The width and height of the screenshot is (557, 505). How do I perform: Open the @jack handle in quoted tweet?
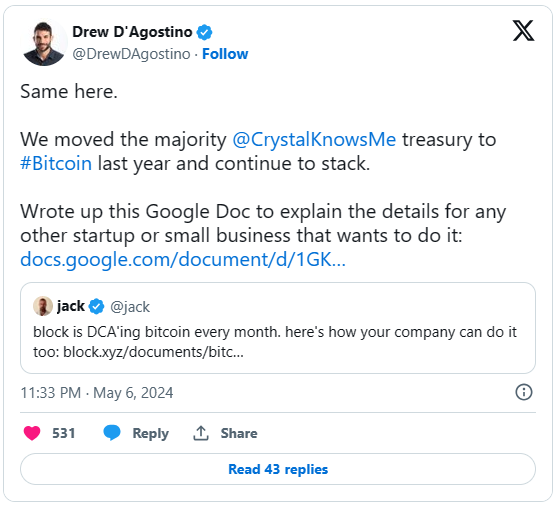tap(130, 307)
